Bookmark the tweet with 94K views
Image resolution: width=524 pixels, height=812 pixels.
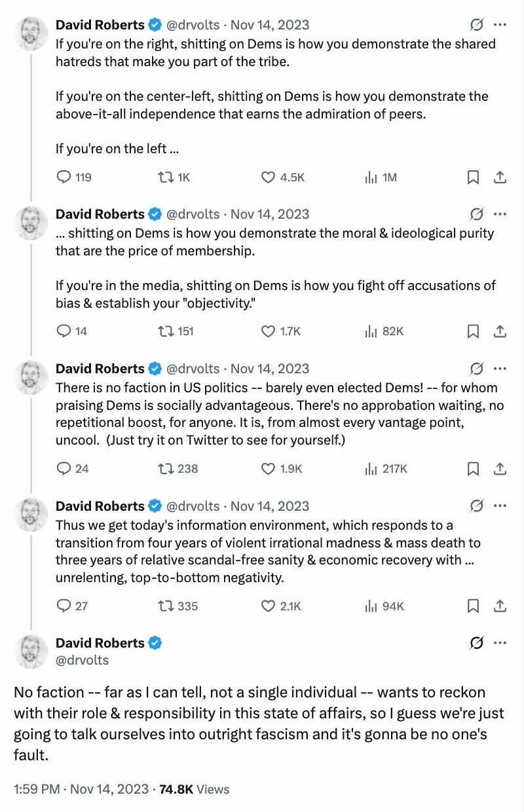click(x=473, y=606)
